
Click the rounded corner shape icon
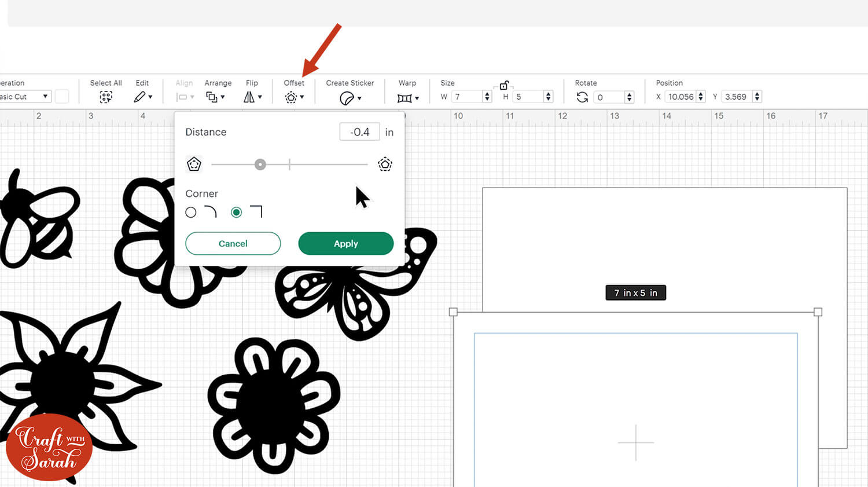pos(211,212)
